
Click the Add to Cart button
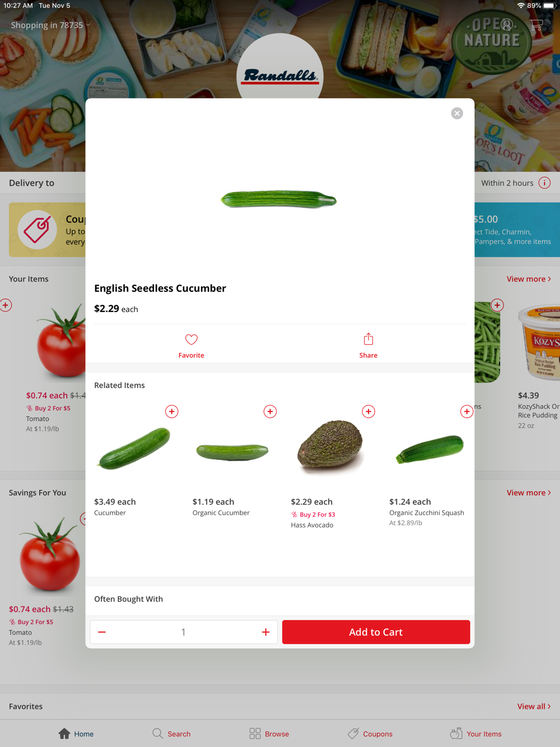click(x=376, y=632)
